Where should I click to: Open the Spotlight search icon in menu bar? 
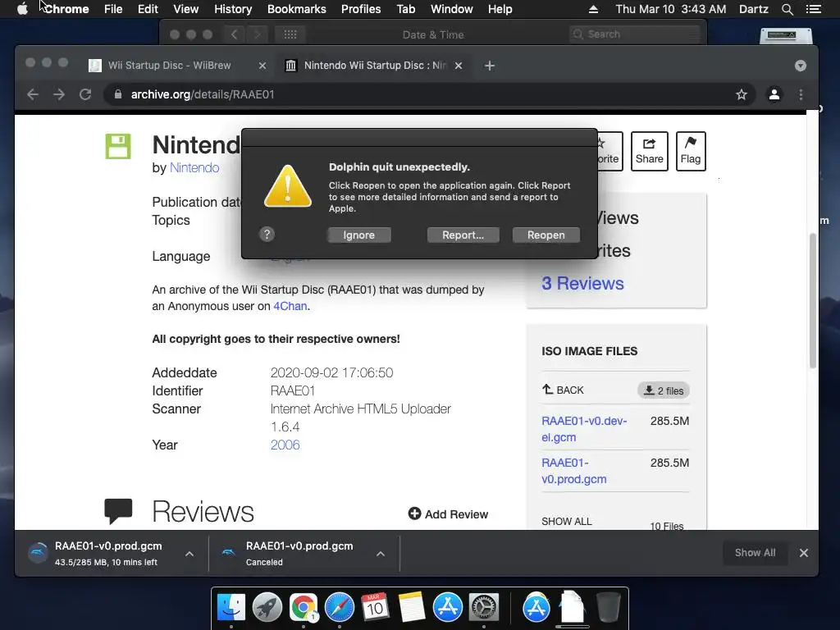point(787,9)
